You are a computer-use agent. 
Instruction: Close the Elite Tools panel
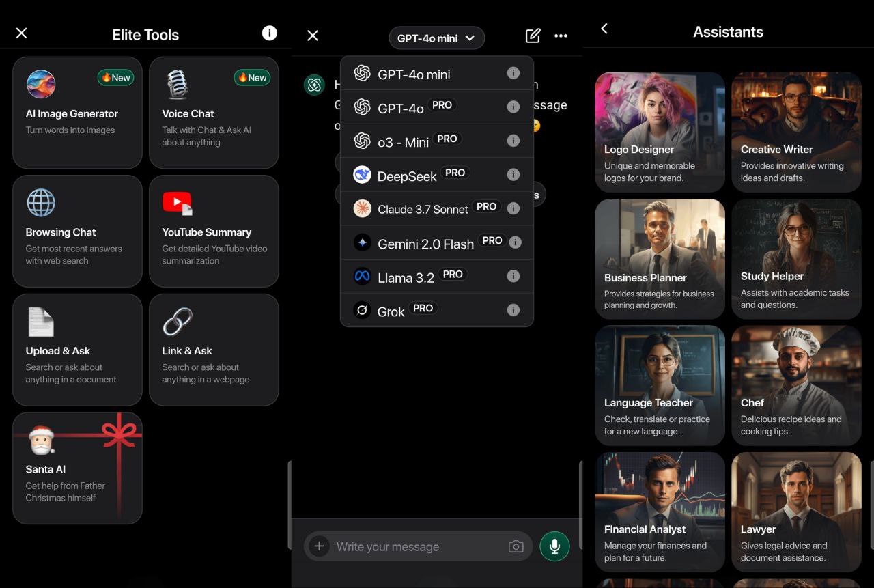[x=22, y=33]
